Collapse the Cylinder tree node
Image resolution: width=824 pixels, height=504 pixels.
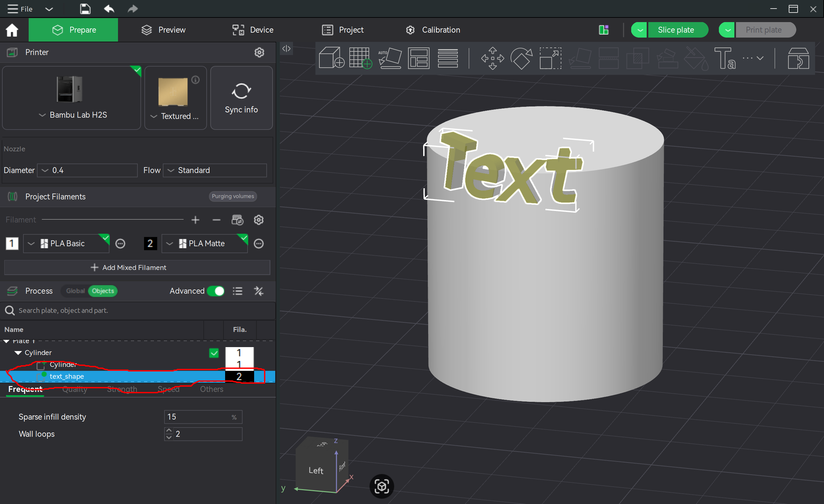(18, 353)
